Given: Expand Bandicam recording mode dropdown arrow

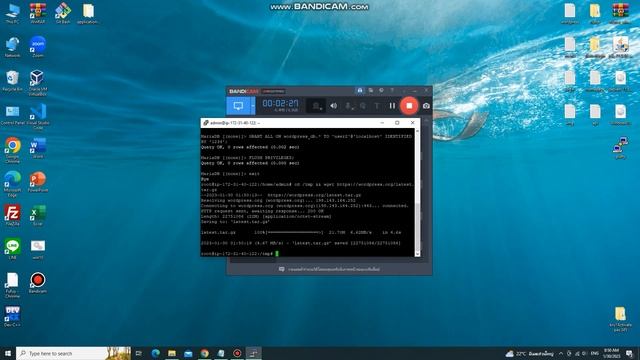Looking at the screenshot, I should click(253, 106).
